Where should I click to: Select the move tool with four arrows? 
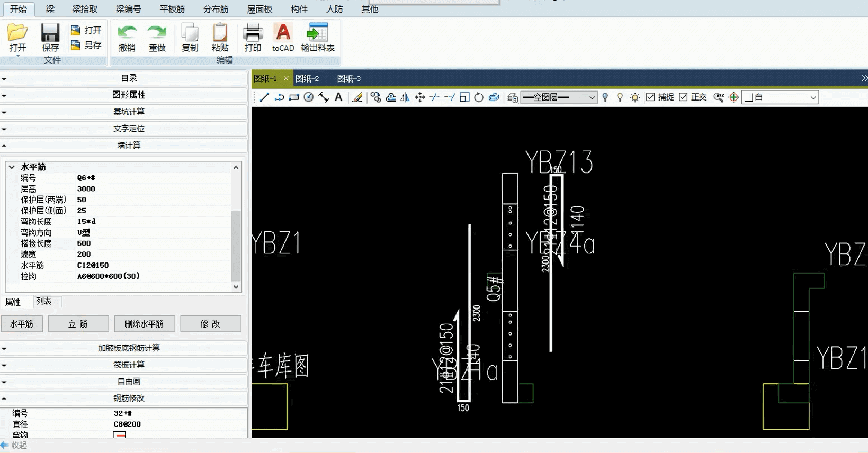[420, 97]
